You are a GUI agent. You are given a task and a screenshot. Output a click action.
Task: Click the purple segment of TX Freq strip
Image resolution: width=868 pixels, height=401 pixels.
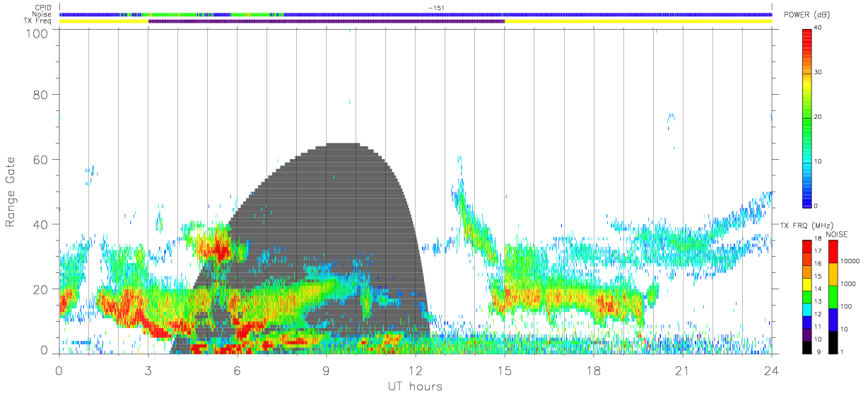(327, 21)
